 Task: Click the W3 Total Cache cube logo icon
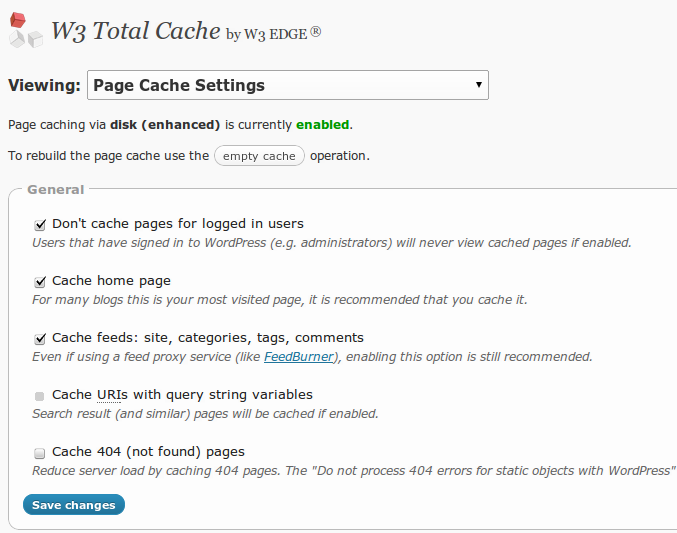(25, 30)
